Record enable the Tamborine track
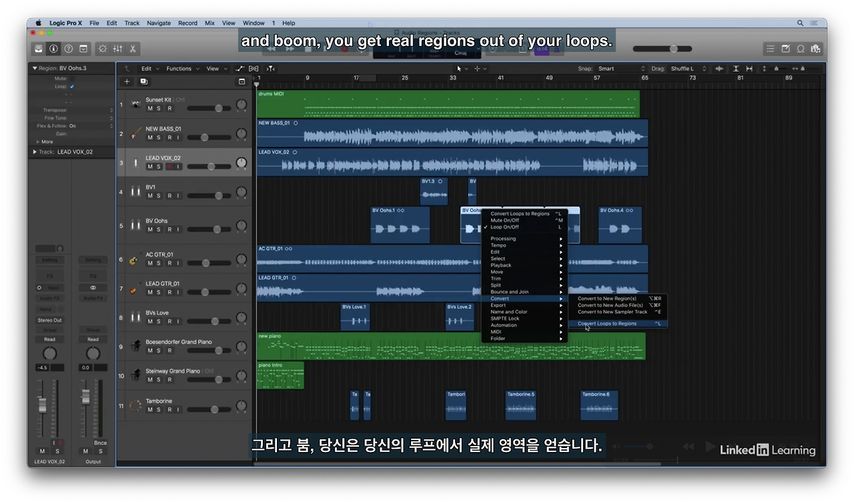This screenshot has width=854, height=504. tap(169, 409)
